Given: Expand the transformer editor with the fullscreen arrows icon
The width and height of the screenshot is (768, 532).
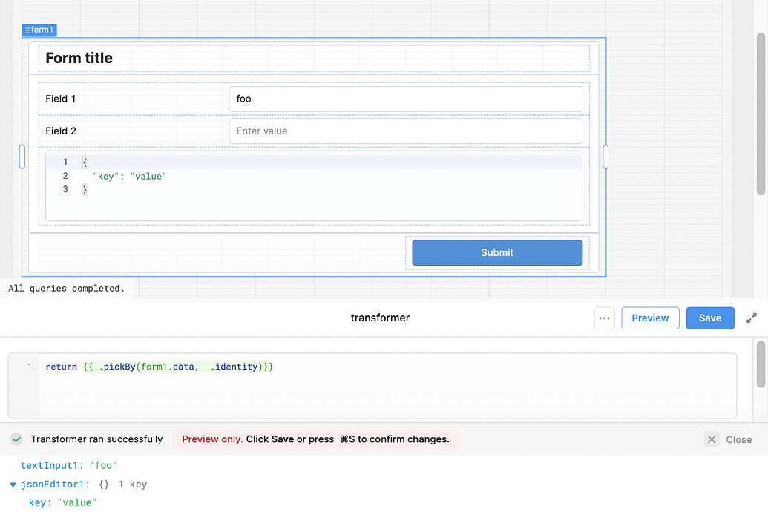Looking at the screenshot, I should 751,318.
